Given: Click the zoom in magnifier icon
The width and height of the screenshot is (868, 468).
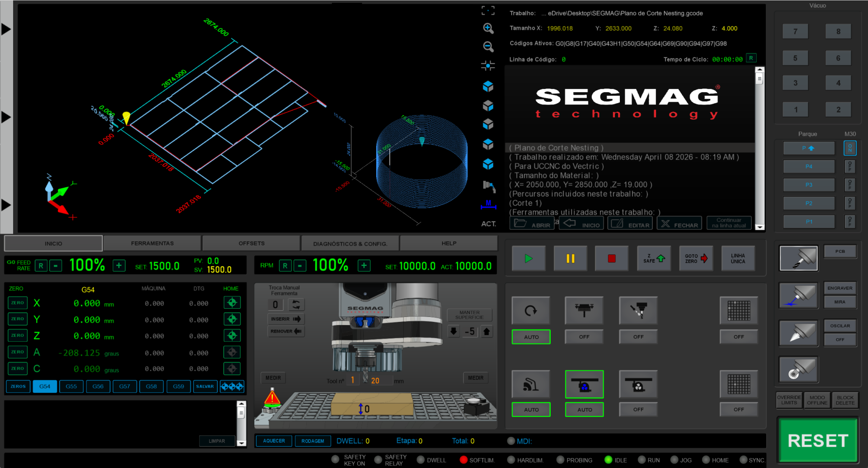Looking at the screenshot, I should pos(488,28).
